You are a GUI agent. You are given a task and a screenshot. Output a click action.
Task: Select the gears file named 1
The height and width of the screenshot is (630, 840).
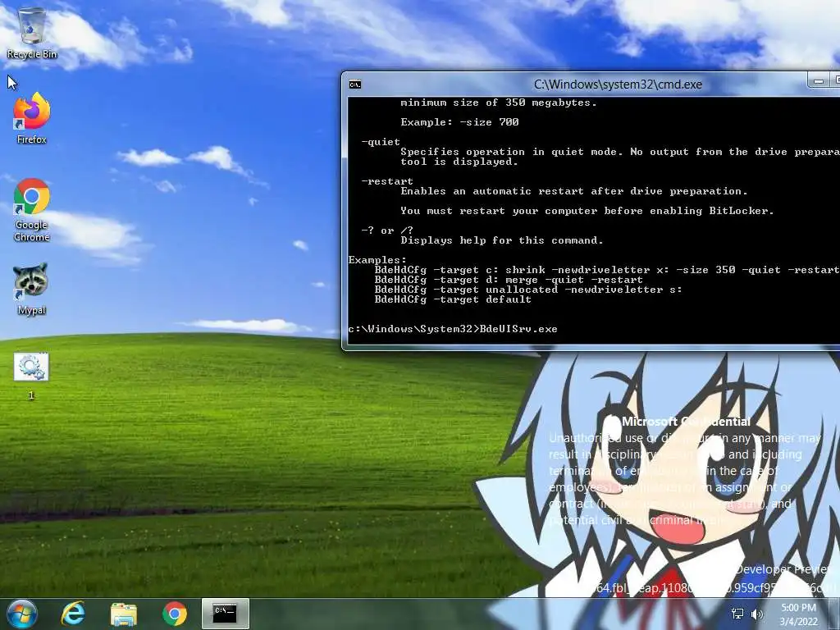pos(31,376)
